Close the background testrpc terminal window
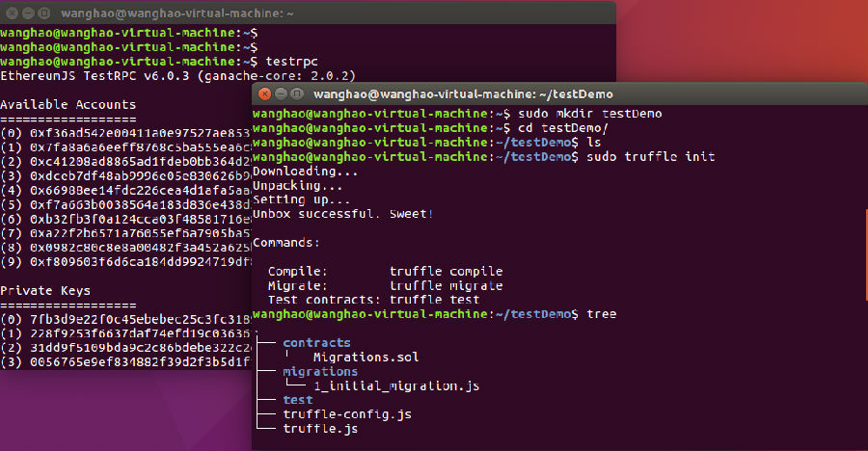Screen dimensions: 868x451 (12, 13)
